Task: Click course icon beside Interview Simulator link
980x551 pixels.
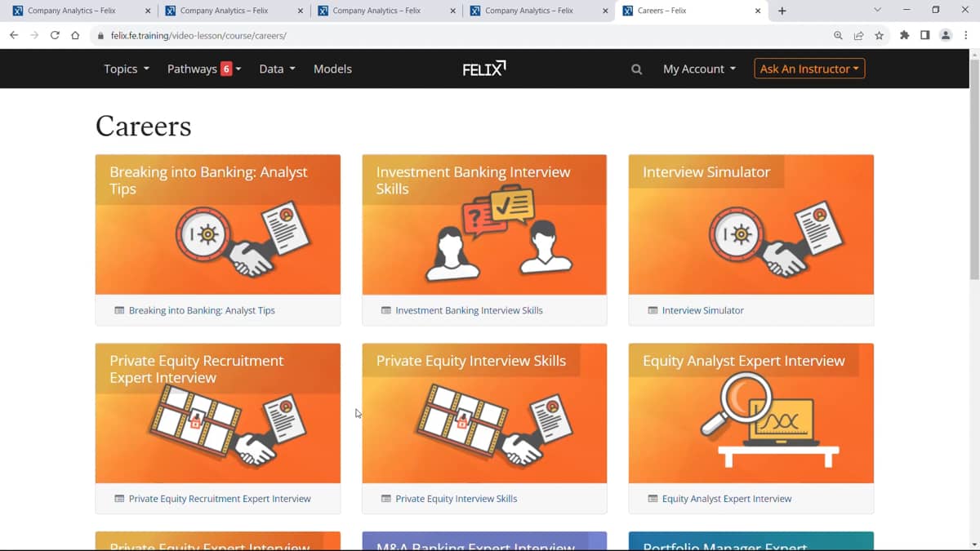Action: coord(653,310)
